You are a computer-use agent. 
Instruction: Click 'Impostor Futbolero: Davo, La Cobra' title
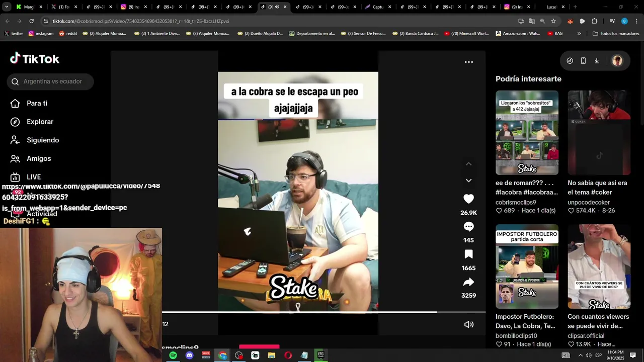(x=525, y=321)
